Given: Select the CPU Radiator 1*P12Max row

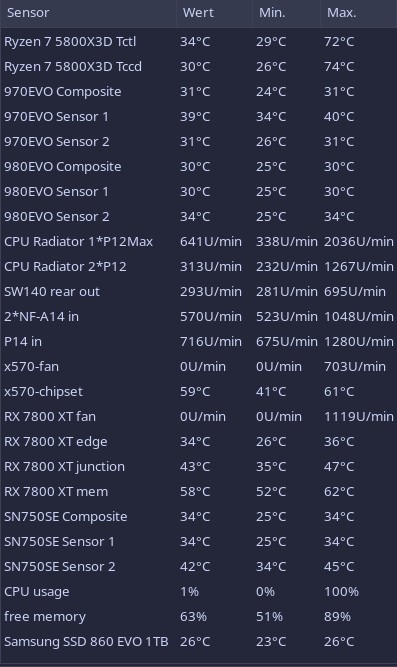Looking at the screenshot, I should tap(198, 242).
